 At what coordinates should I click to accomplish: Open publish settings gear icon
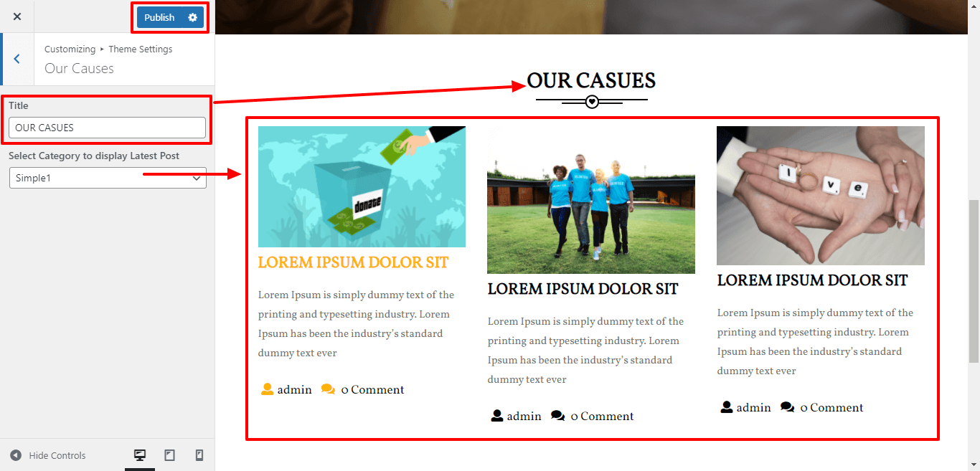[192, 17]
